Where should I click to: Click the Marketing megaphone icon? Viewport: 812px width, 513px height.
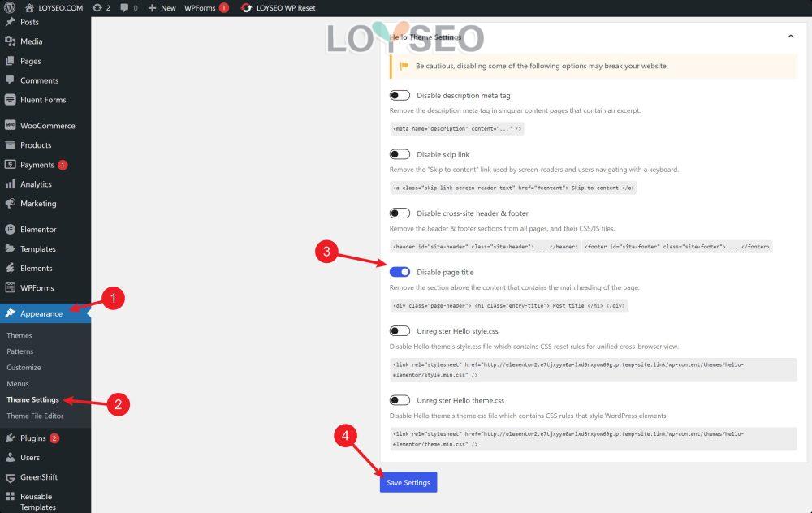[10, 204]
